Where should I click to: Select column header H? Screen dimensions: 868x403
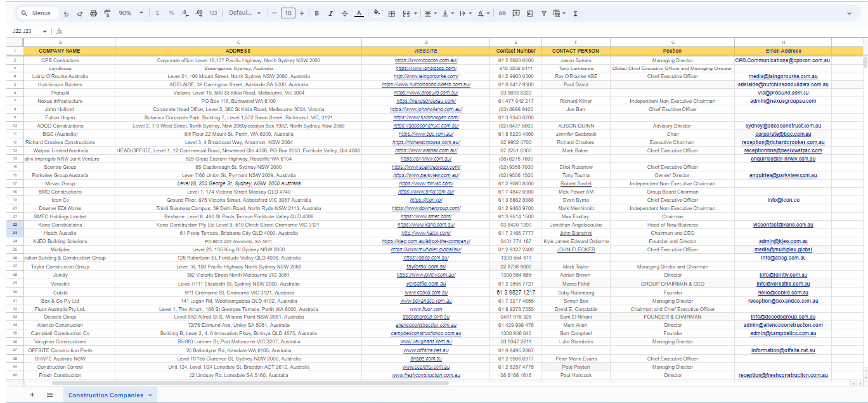click(783, 42)
